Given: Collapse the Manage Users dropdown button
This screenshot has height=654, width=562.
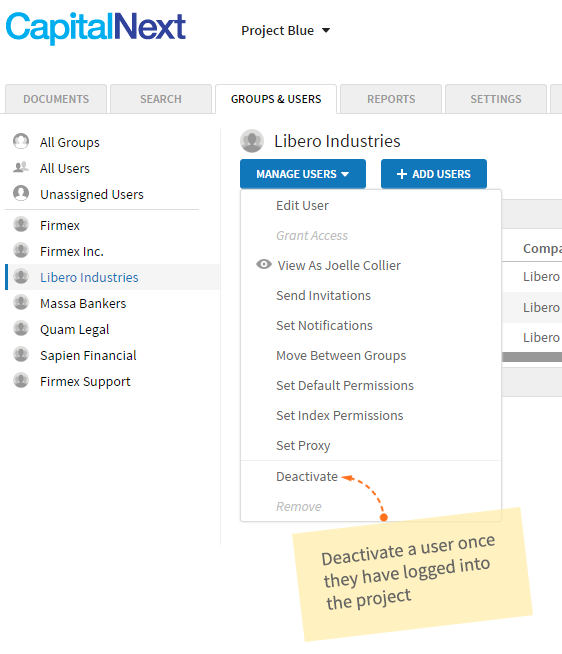Looking at the screenshot, I should pos(303,174).
